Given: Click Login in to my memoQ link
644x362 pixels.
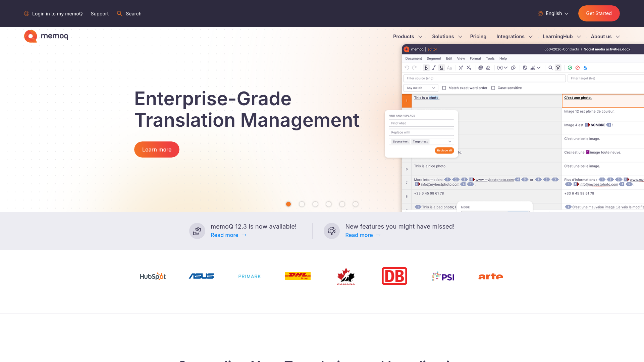Looking at the screenshot, I should (x=57, y=13).
